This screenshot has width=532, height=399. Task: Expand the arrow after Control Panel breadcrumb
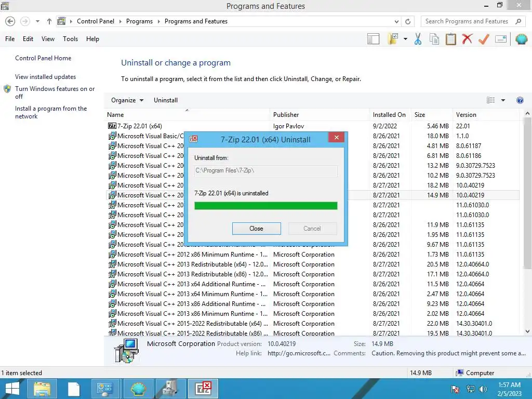[120, 21]
